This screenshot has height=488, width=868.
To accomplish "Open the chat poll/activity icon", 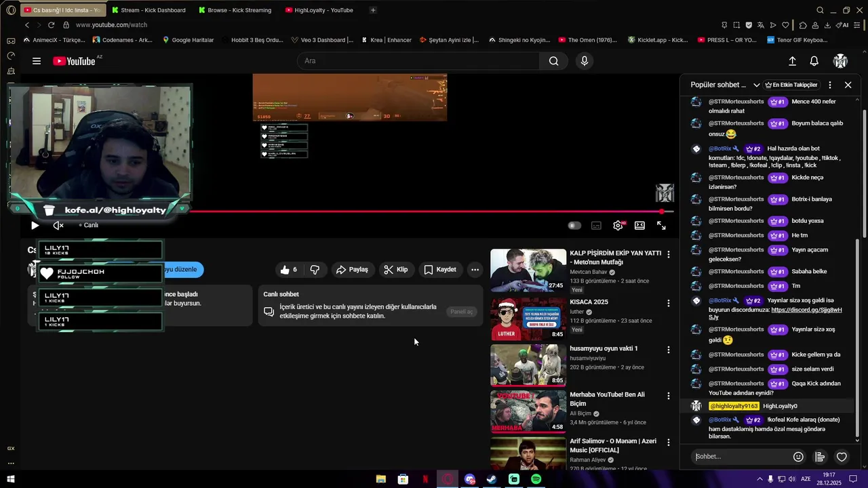I will pyautogui.click(x=820, y=457).
